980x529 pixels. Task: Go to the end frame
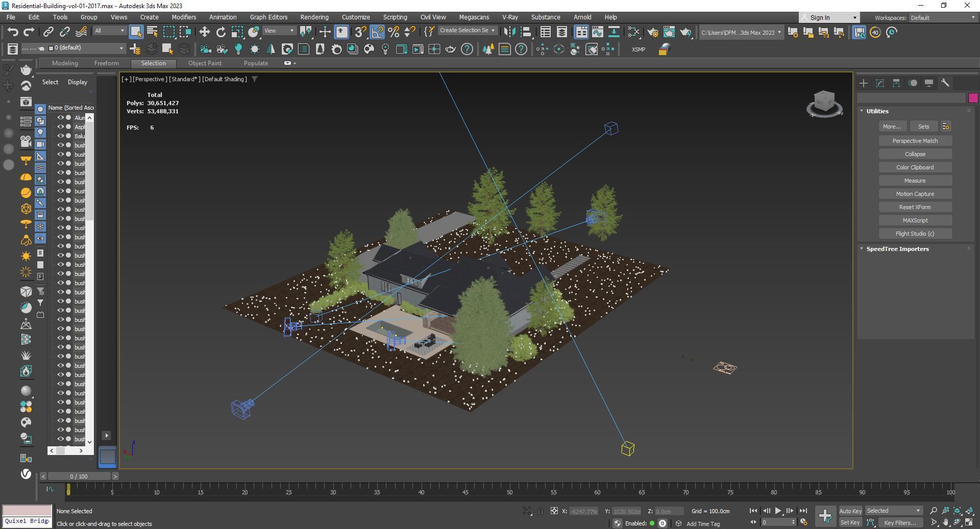tap(803, 511)
